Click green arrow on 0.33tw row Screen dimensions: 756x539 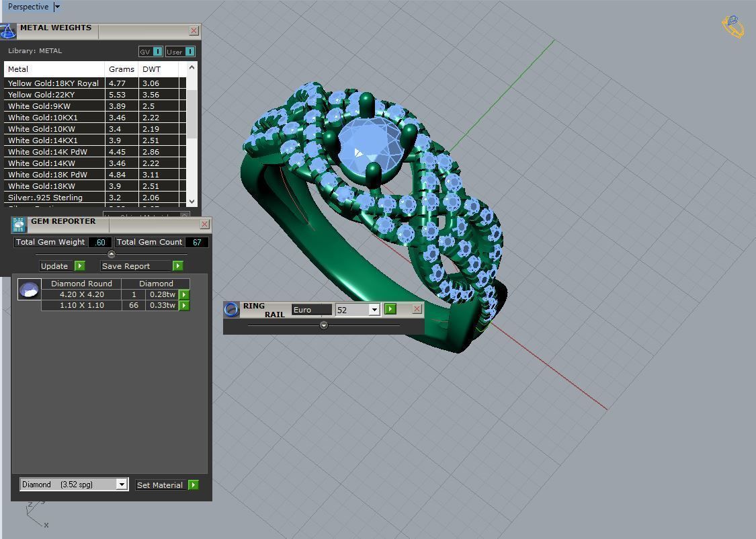(184, 305)
